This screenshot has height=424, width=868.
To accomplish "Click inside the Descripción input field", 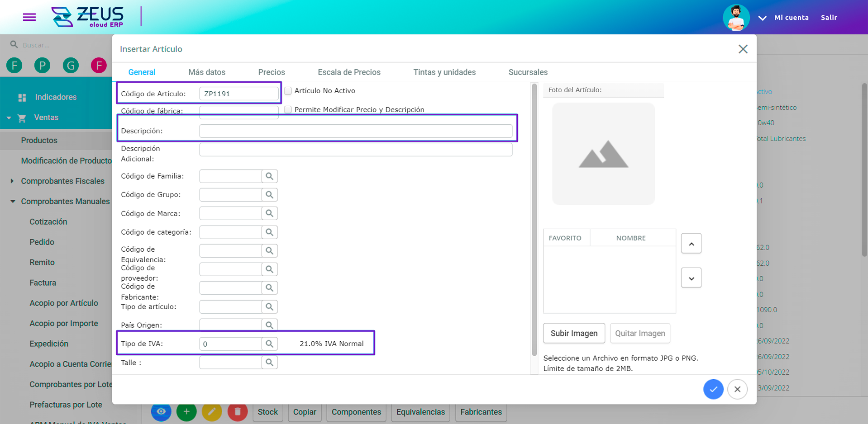I will 356,131.
